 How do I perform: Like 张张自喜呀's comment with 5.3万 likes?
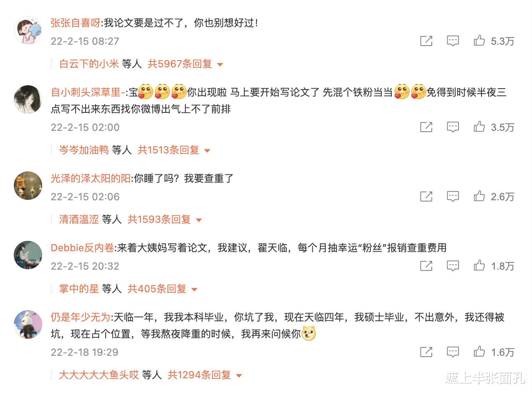[479, 41]
